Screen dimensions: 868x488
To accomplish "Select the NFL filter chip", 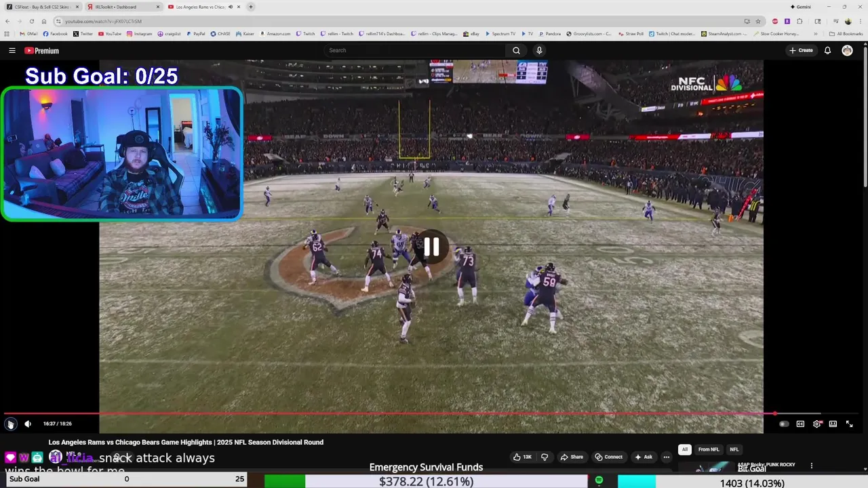I will [734, 449].
